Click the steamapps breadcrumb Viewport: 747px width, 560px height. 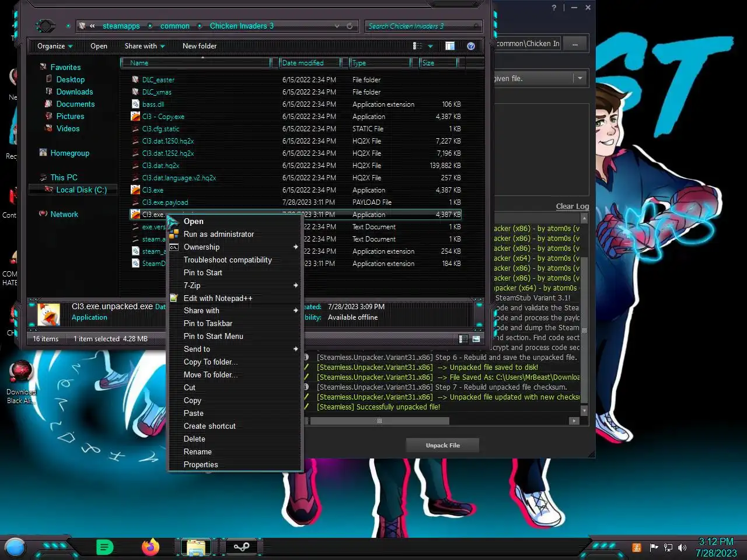(x=121, y=26)
